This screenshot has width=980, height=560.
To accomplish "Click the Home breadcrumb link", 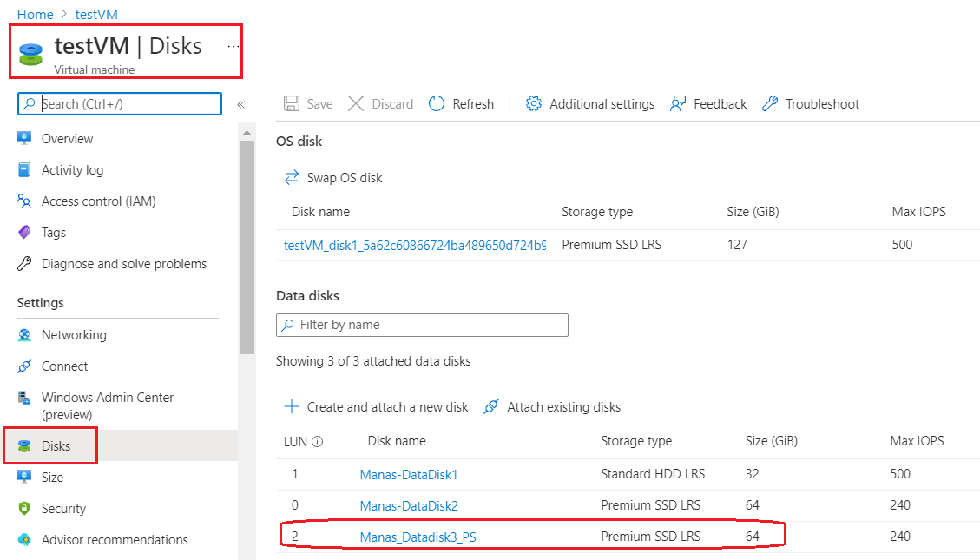I will (35, 15).
